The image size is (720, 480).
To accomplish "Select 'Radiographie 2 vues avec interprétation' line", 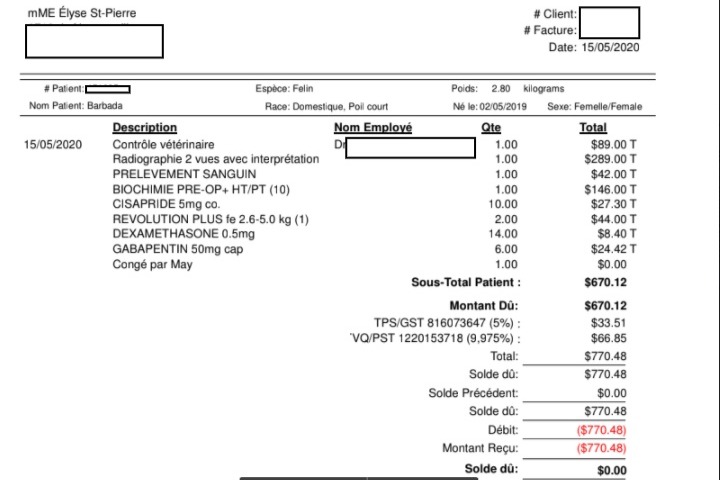I will coord(216,159).
